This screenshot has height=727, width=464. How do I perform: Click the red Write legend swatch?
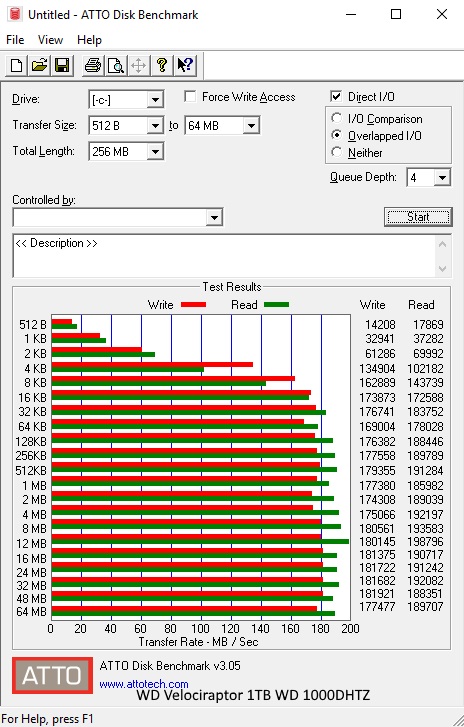click(x=193, y=305)
